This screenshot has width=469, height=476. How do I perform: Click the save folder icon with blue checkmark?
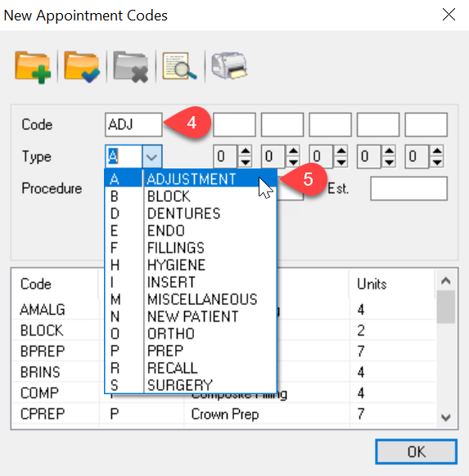click(82, 67)
